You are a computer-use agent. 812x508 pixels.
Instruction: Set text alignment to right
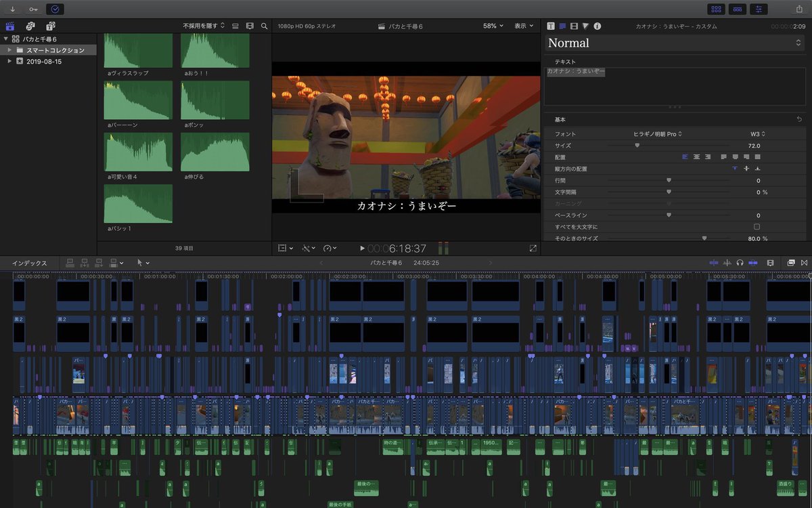708,156
